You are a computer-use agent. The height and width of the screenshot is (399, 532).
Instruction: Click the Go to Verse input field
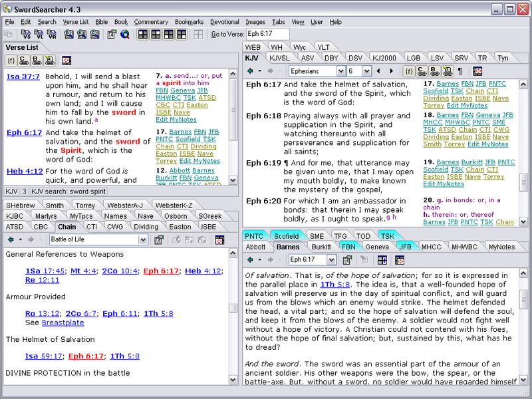pos(268,34)
